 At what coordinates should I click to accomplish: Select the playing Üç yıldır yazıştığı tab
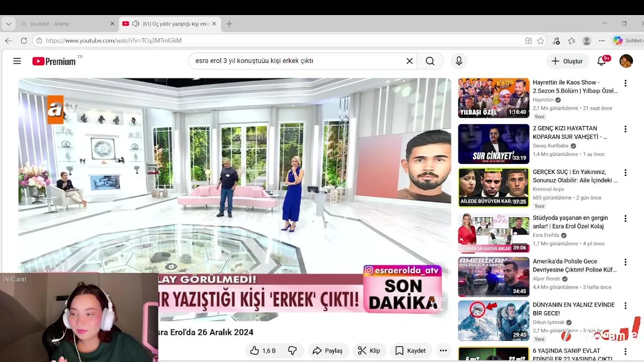click(x=170, y=24)
